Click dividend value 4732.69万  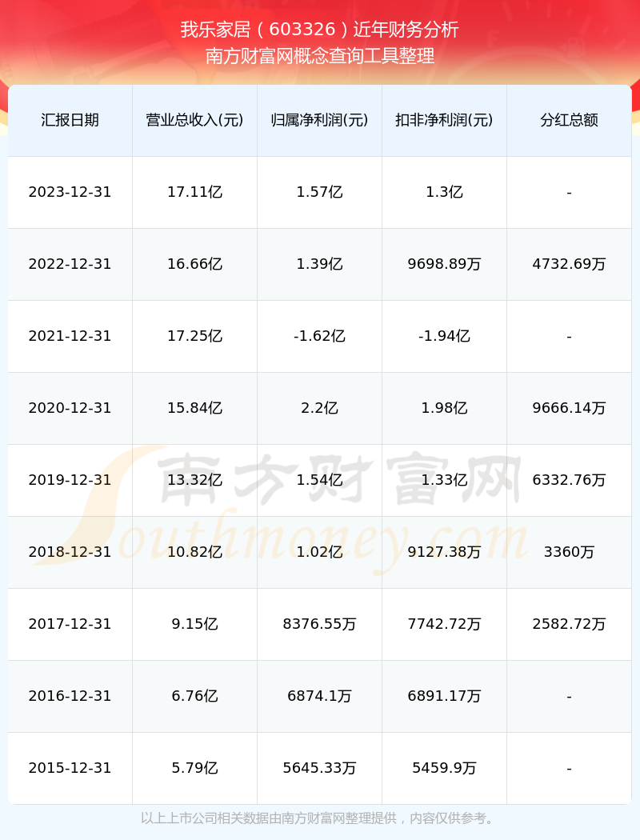point(570,264)
